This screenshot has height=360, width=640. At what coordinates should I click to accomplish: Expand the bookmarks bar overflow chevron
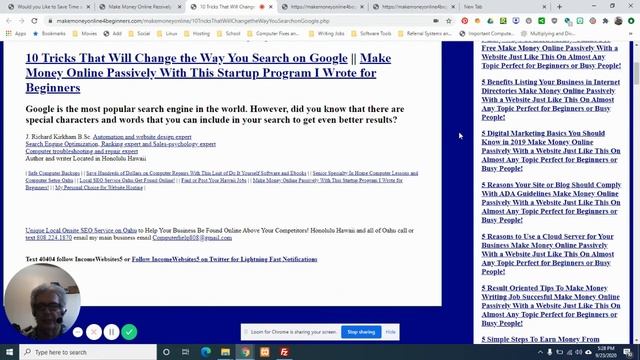[631, 34]
